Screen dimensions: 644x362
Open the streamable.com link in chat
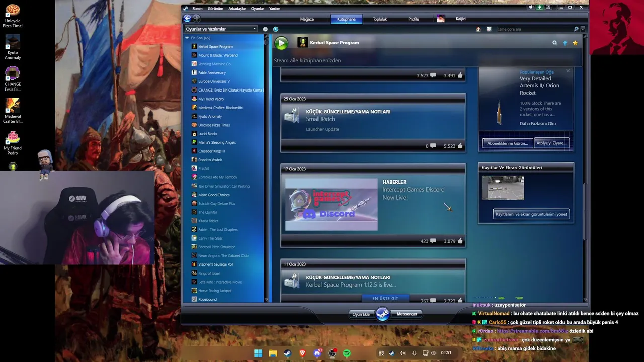point(532,331)
